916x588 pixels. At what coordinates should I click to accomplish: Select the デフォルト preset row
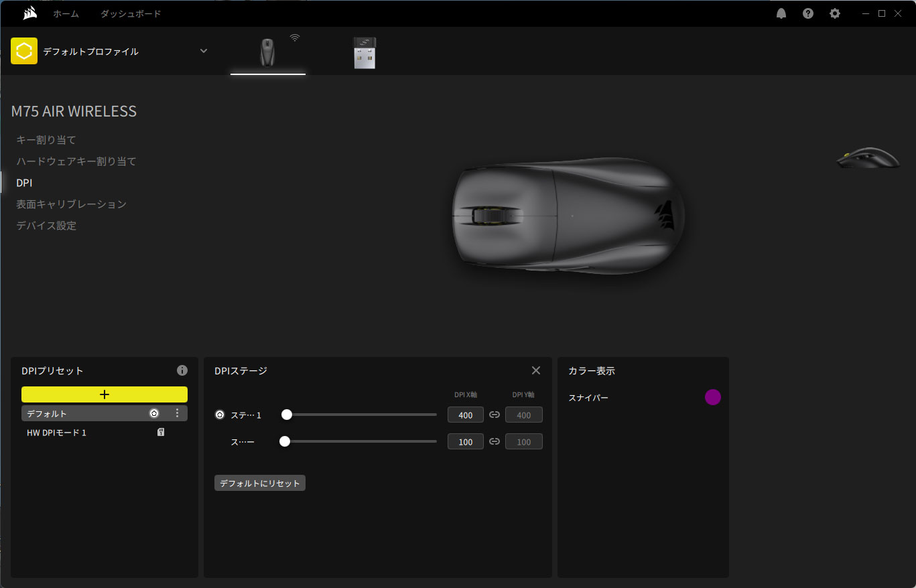pos(105,413)
